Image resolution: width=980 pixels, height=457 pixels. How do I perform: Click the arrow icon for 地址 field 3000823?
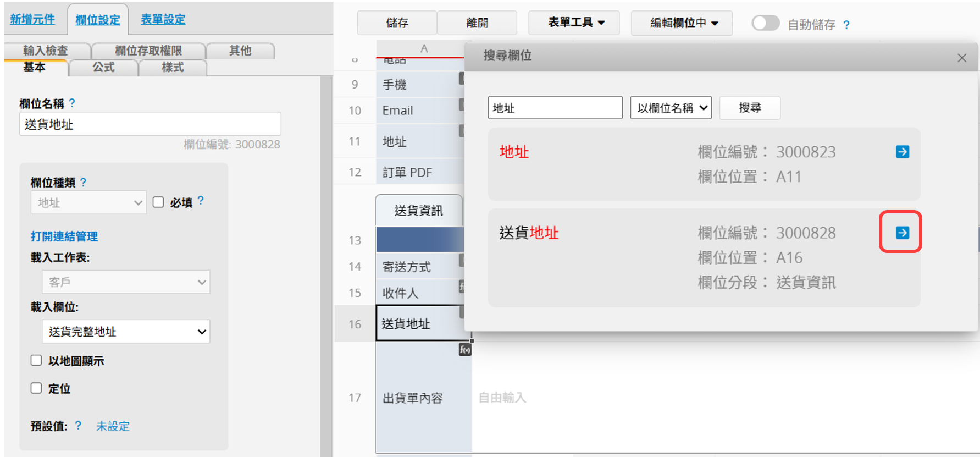click(902, 152)
